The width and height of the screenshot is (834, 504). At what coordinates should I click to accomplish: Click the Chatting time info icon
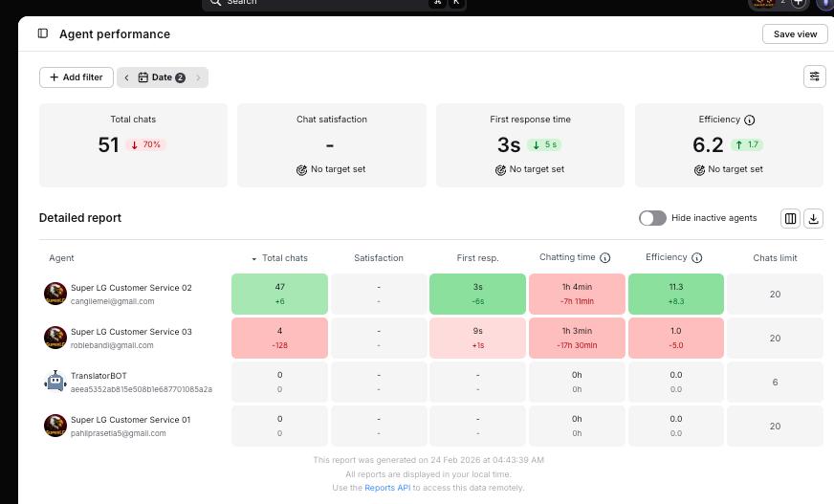point(604,258)
